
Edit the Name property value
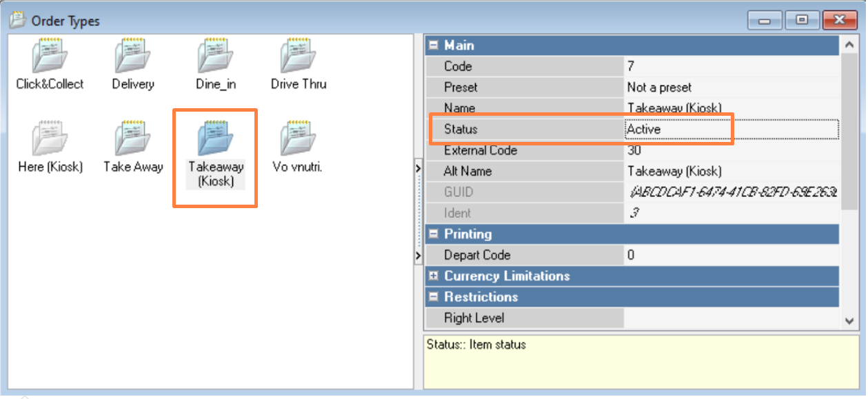point(731,109)
